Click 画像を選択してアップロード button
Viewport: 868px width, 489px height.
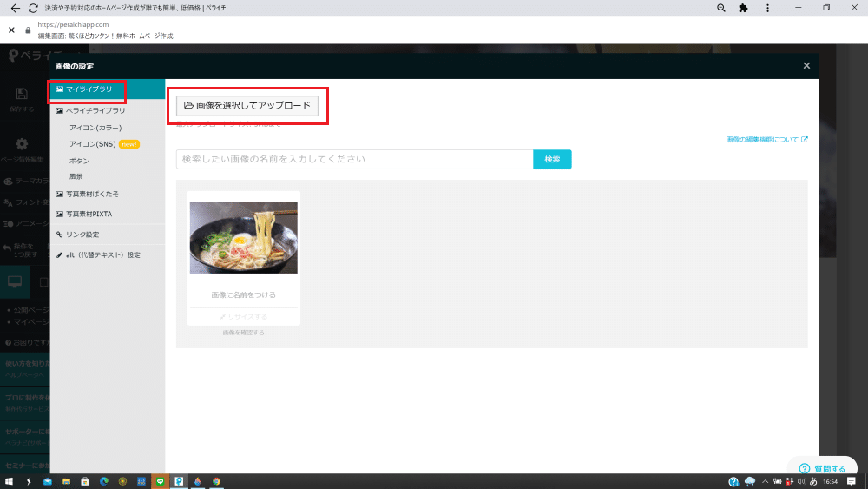pyautogui.click(x=247, y=106)
